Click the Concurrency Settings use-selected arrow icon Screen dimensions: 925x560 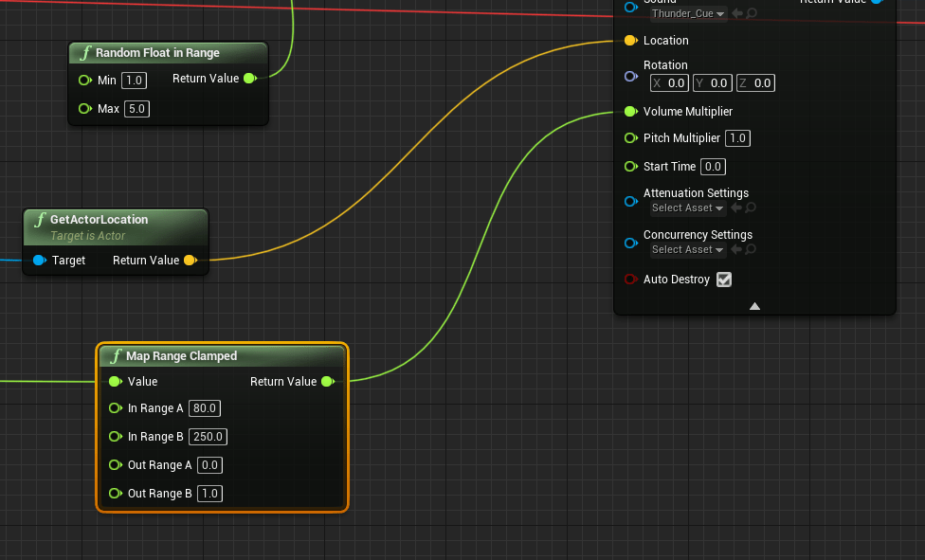736,249
